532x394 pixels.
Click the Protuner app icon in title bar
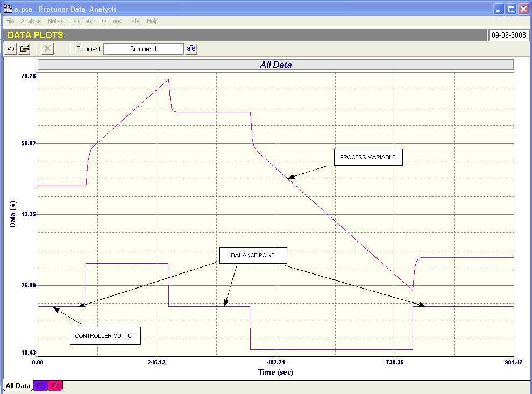(x=8, y=9)
